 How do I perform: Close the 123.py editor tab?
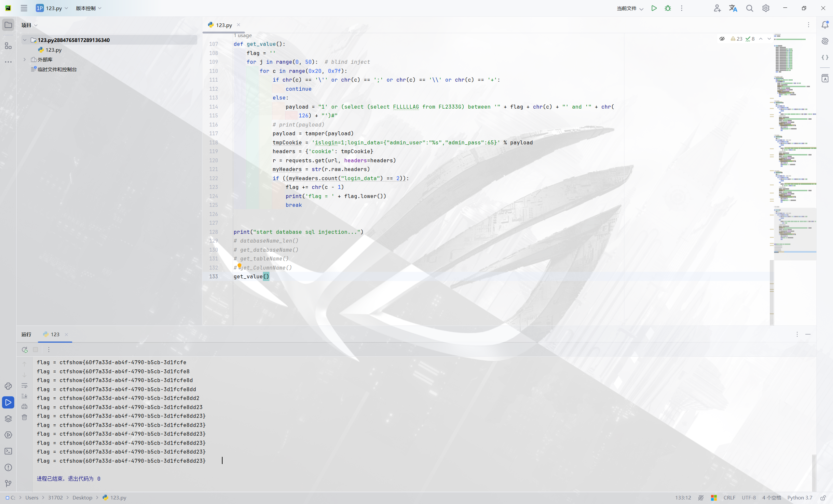click(239, 25)
